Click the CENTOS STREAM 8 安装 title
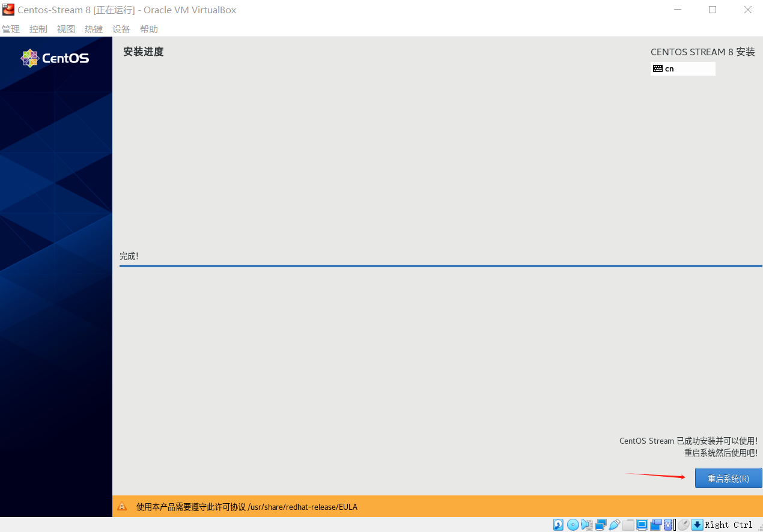The image size is (763, 532). pyautogui.click(x=703, y=52)
